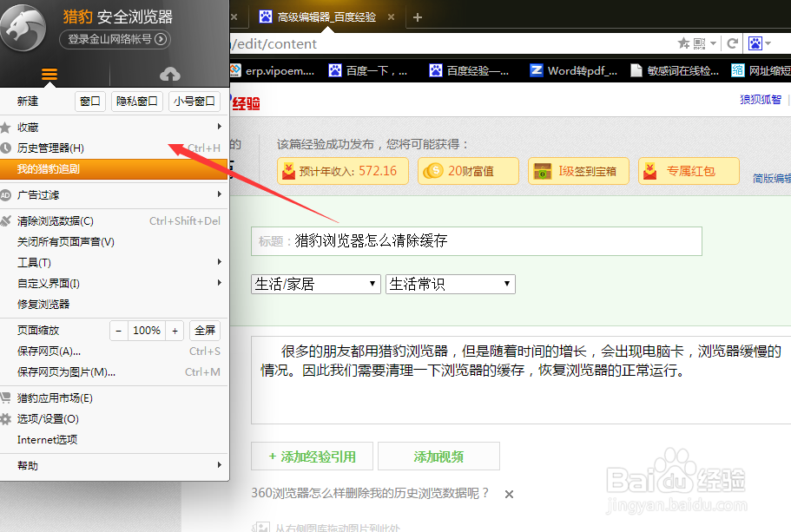The image size is (791, 532).
Task: Select 保存网页为图片(M)... menu item
Action: tap(114, 371)
